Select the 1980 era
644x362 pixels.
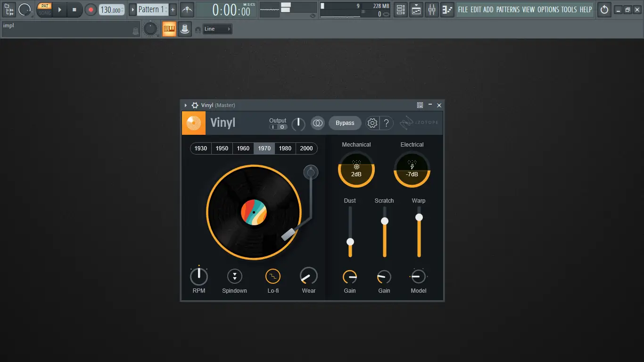(x=285, y=148)
